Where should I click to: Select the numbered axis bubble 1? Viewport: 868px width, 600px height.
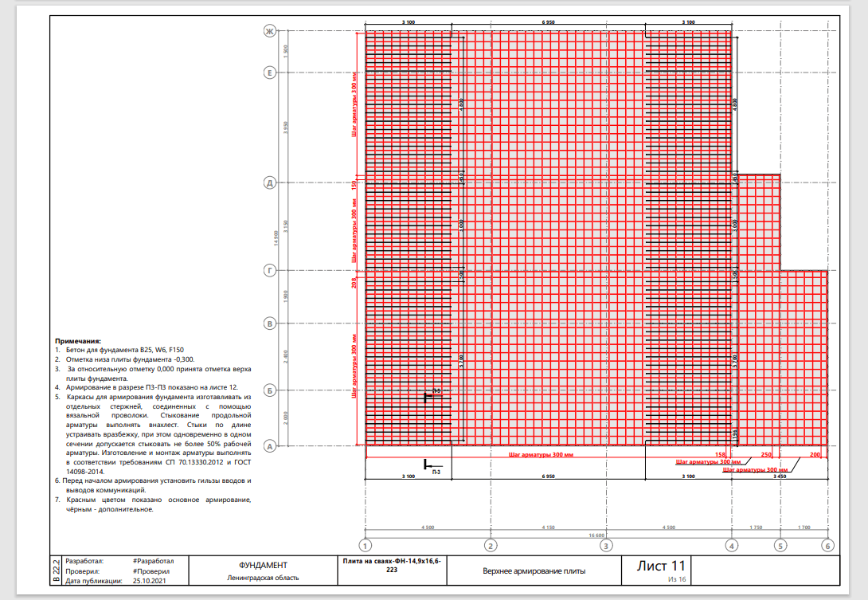[x=366, y=546]
